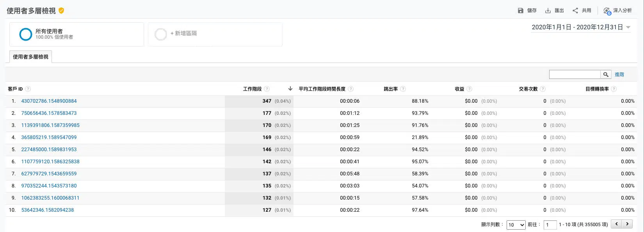The width and height of the screenshot is (644, 232).
Task: Click sessions value 177
Action: 267,113
